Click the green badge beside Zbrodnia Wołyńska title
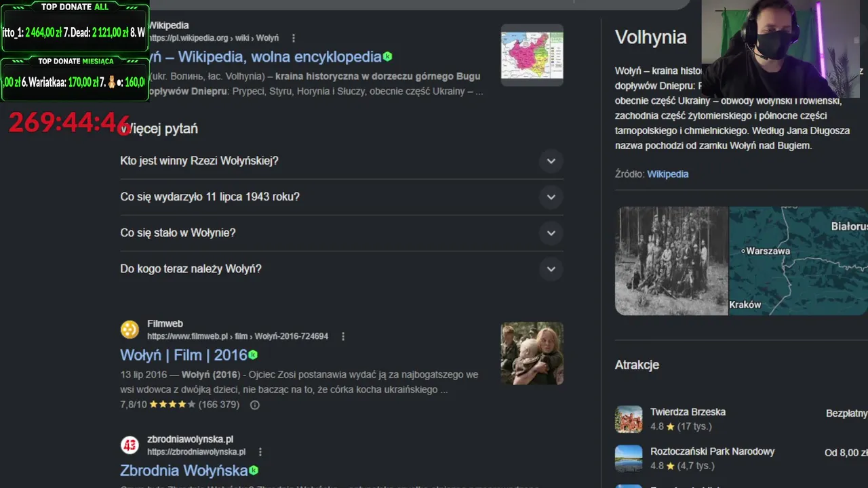The height and width of the screenshot is (488, 868). 254,470
